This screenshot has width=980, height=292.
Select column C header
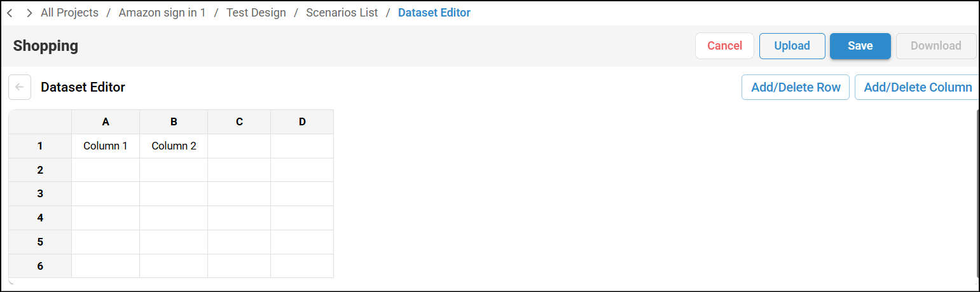(x=239, y=122)
